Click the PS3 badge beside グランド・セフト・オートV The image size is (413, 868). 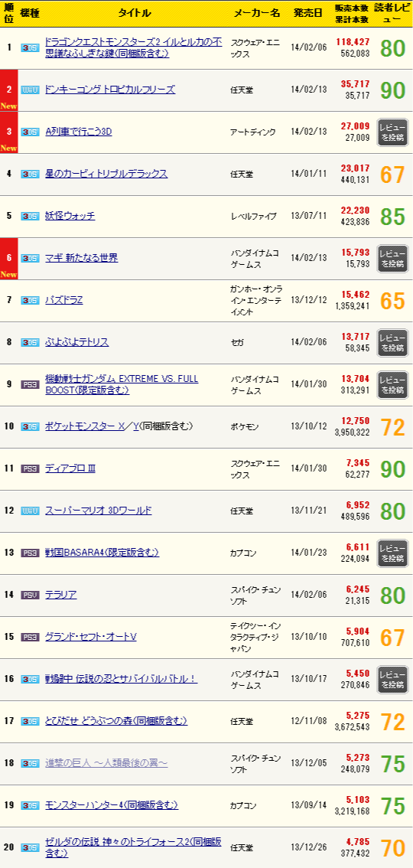[x=30, y=637]
